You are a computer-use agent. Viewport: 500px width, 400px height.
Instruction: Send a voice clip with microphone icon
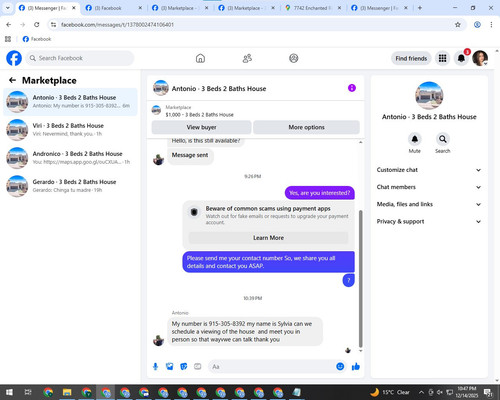coord(155,367)
